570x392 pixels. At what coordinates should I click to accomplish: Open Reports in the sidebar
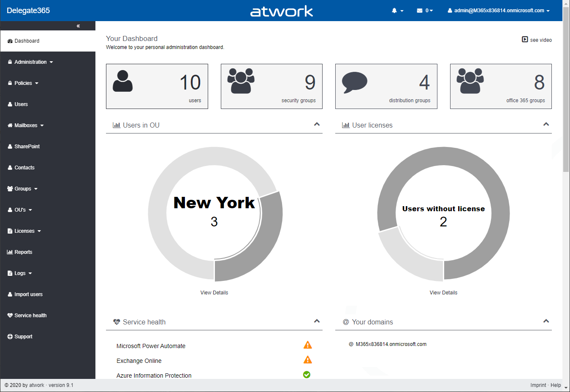23,252
